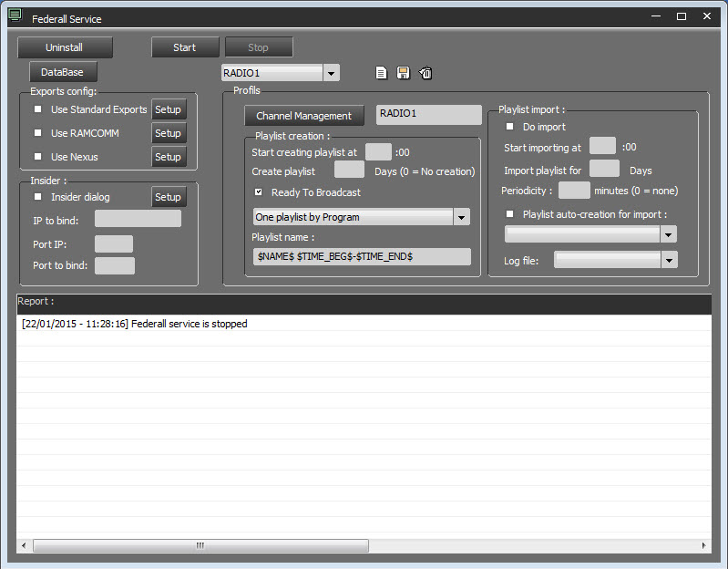This screenshot has height=569, width=728.
Task: Open the DataBase settings button
Action: (x=62, y=72)
